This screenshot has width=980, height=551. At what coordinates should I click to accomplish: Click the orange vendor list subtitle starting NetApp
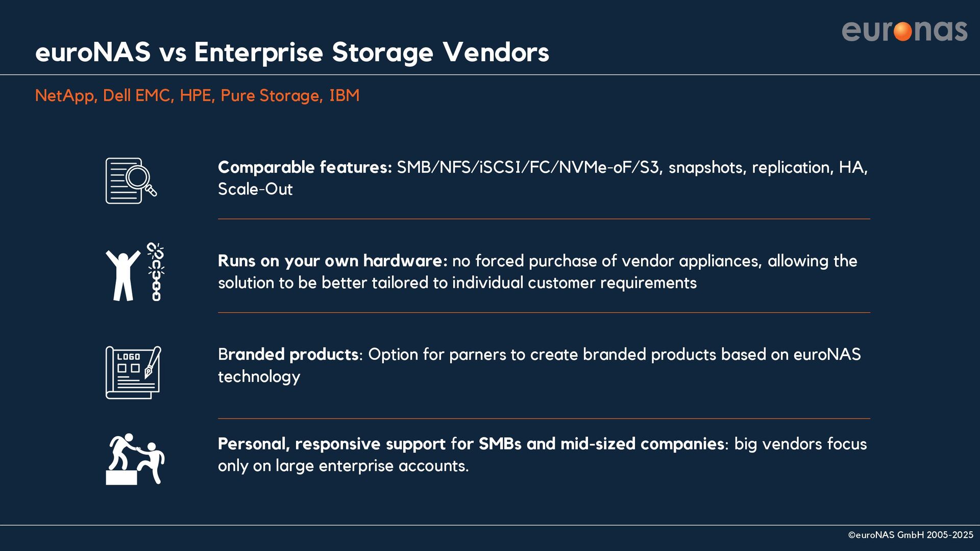197,95
